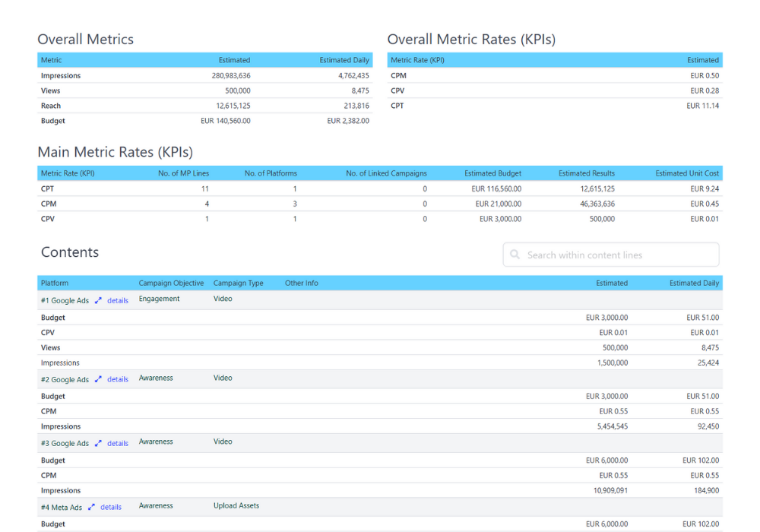
Task: Select the #3 Google Ads platform label
Action: pyautogui.click(x=65, y=443)
